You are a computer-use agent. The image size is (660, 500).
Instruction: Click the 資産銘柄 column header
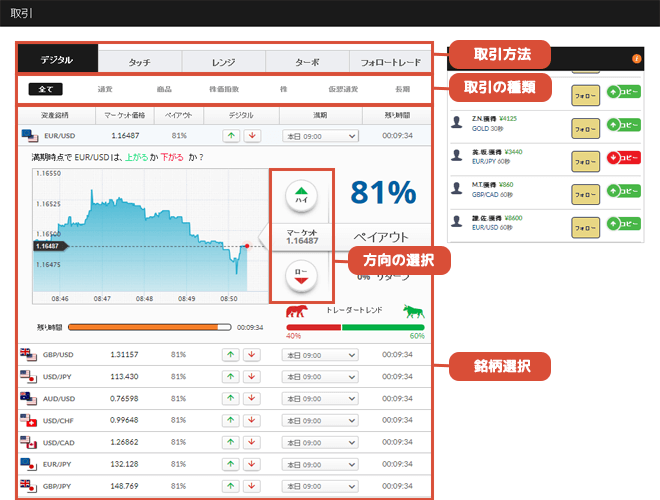55,115
